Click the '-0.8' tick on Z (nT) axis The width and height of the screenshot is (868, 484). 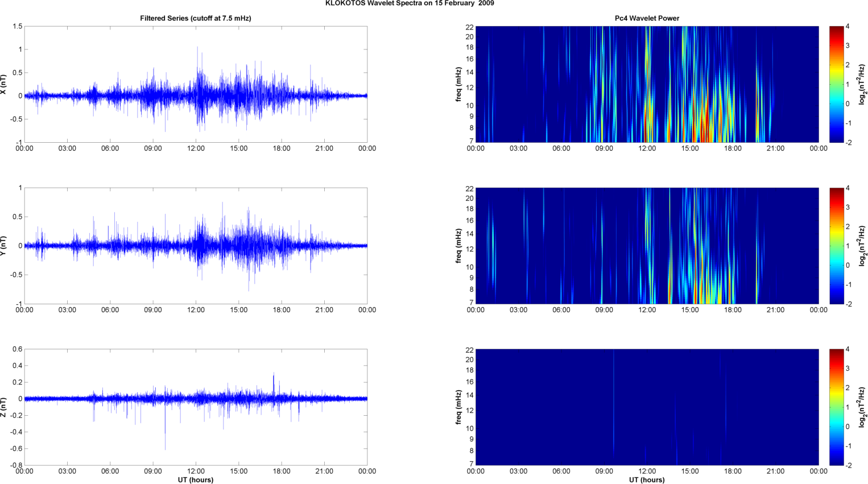tap(16, 465)
